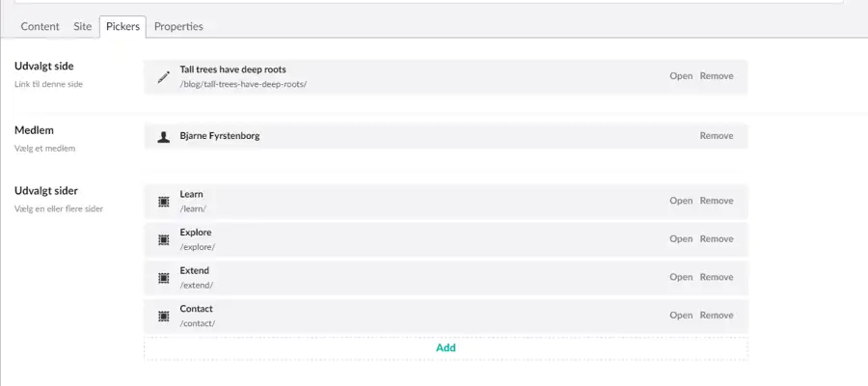
Task: Open the Learn page item
Action: (x=681, y=201)
